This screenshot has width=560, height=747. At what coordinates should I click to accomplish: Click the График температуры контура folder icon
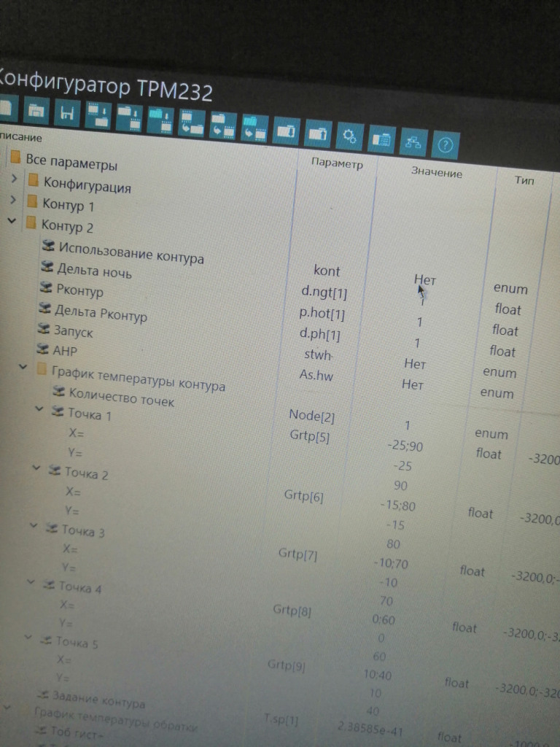click(x=42, y=368)
